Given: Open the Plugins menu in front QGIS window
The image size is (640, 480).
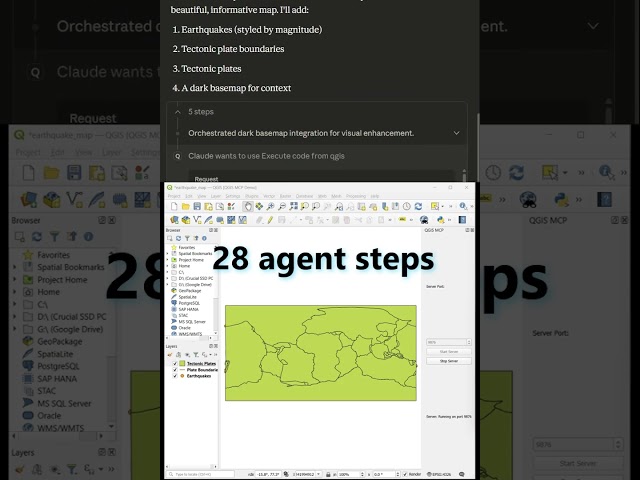Looking at the screenshot, I should [252, 196].
